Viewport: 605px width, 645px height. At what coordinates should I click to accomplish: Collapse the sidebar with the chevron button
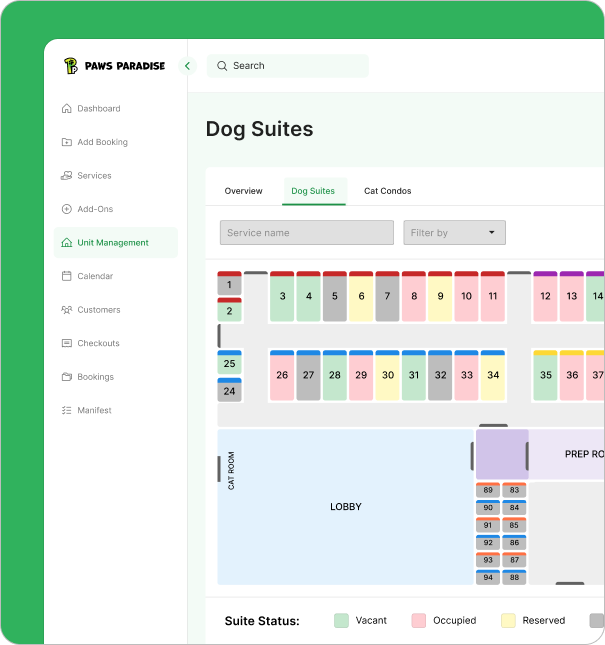[188, 66]
